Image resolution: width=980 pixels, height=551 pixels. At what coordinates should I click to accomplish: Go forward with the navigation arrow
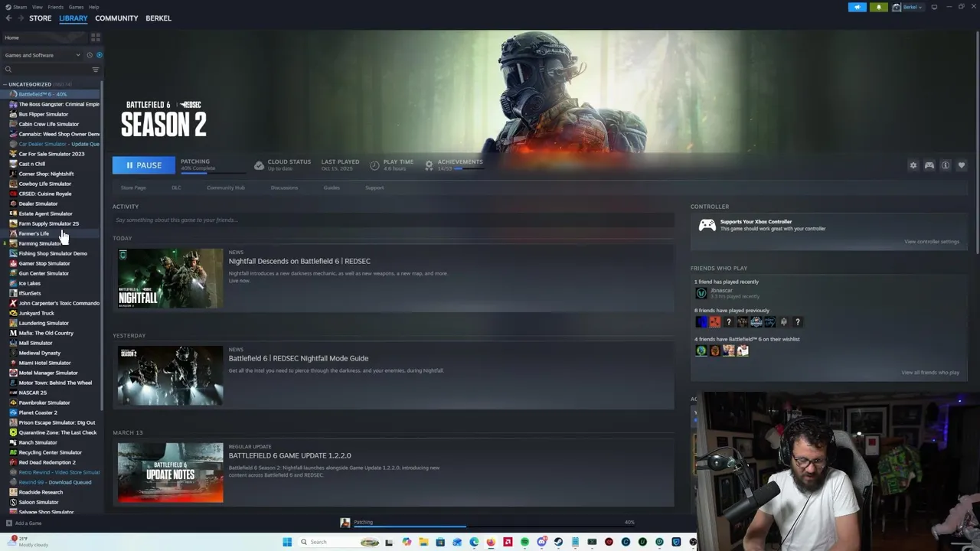(19, 18)
